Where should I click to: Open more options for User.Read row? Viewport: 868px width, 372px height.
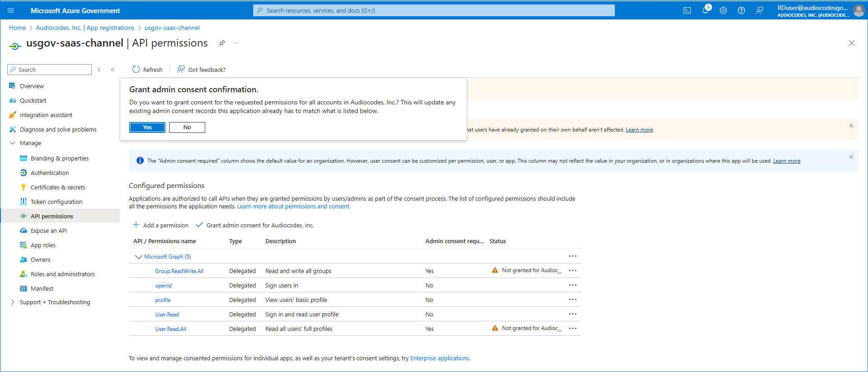pyautogui.click(x=573, y=314)
